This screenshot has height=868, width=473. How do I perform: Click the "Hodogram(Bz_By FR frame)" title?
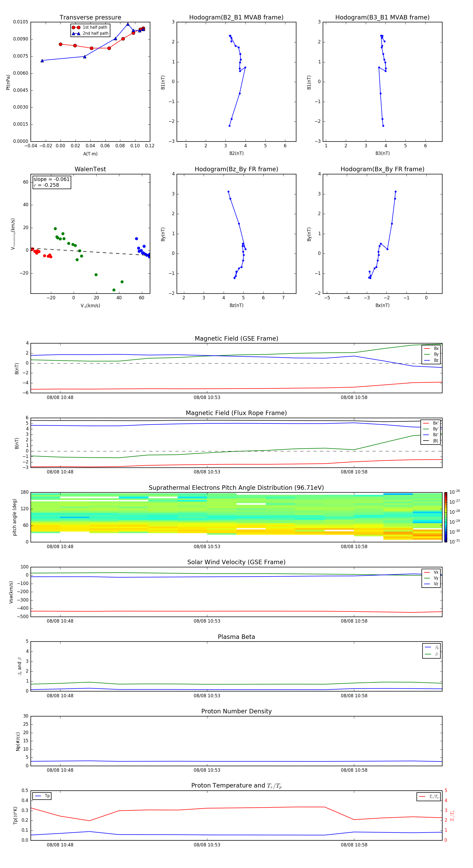tap(236, 169)
